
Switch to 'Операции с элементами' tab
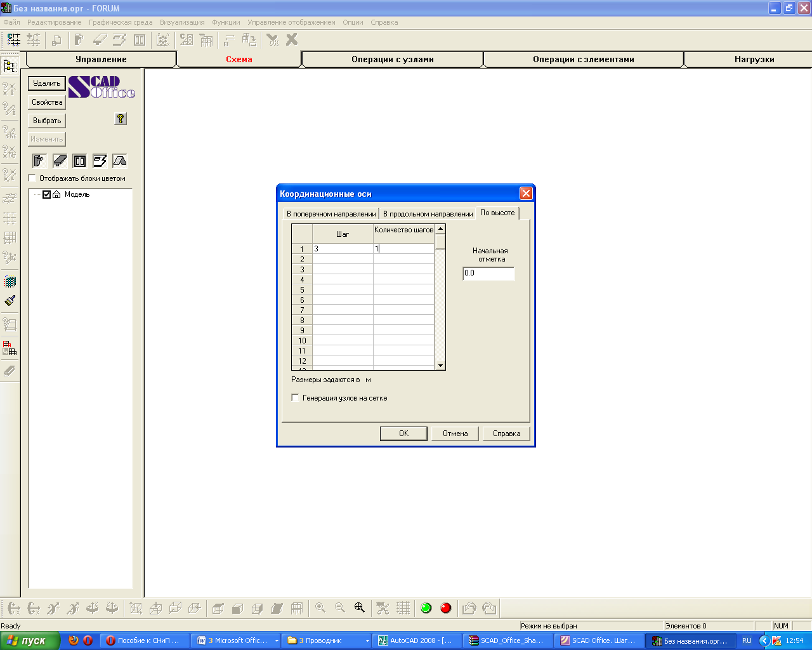584,59
